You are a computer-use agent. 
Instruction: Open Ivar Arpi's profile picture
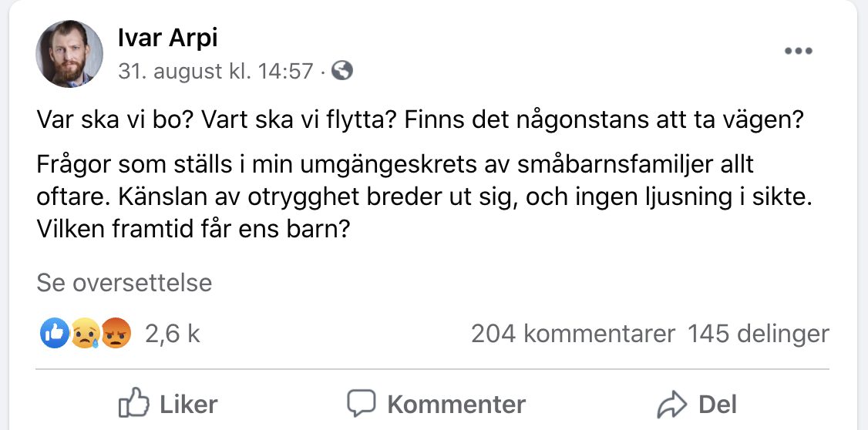coord(69,54)
